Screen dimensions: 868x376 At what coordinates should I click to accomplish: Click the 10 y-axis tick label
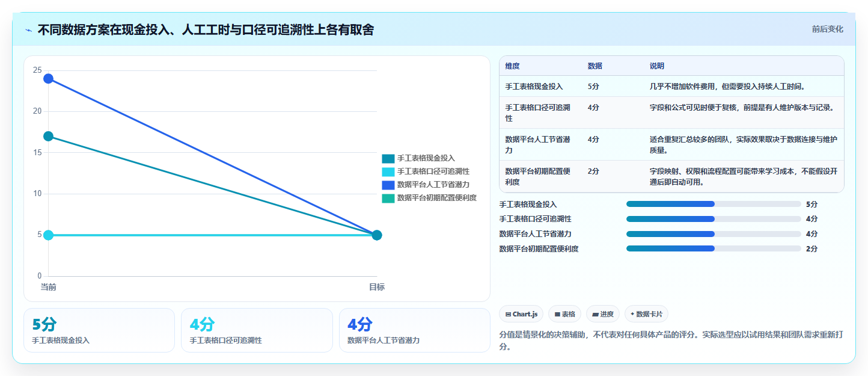pyautogui.click(x=37, y=194)
